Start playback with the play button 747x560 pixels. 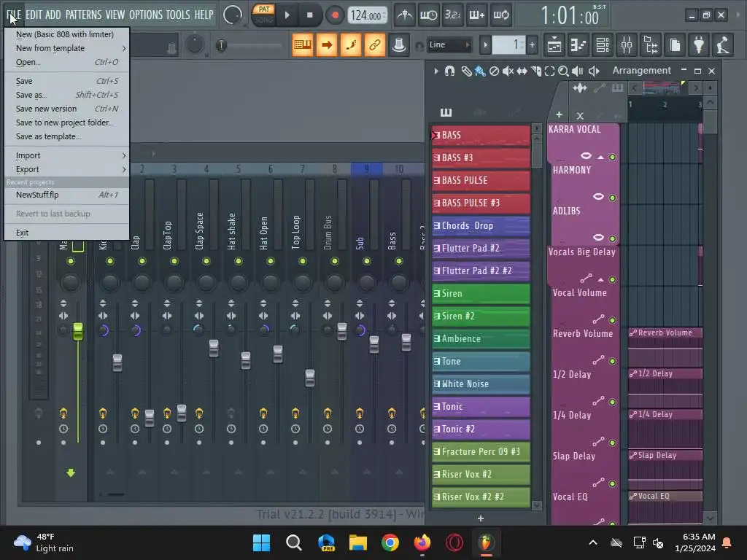click(x=287, y=15)
